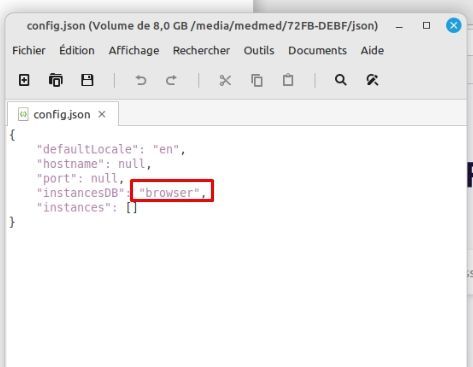Click the "hostname" key text
Screen dimensions: 473x367
(70, 164)
